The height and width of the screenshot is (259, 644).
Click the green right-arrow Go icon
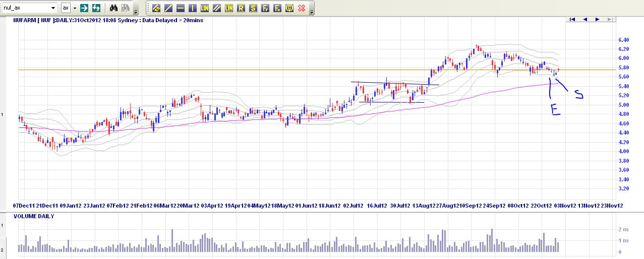tap(84, 8)
